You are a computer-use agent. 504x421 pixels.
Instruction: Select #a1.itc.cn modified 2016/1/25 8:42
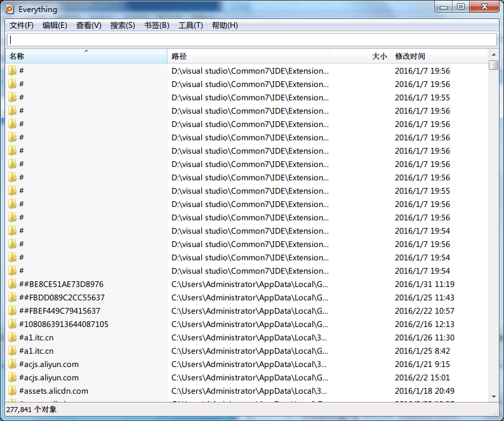point(36,351)
